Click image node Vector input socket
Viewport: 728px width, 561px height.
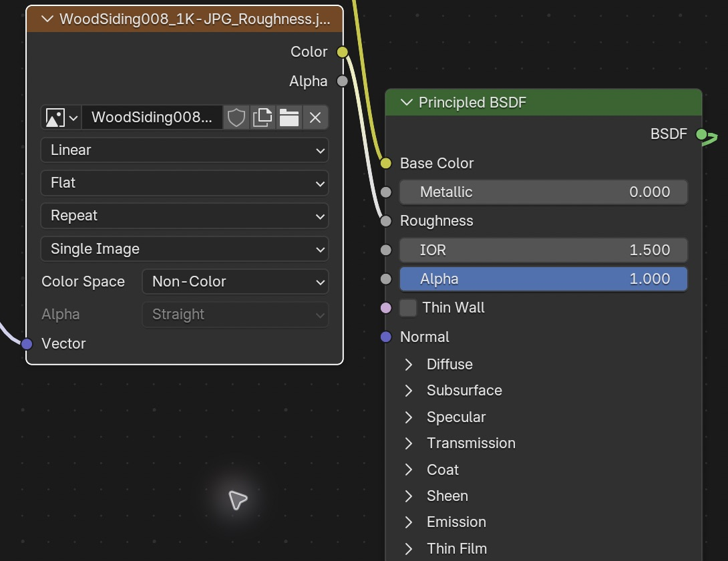(x=27, y=344)
